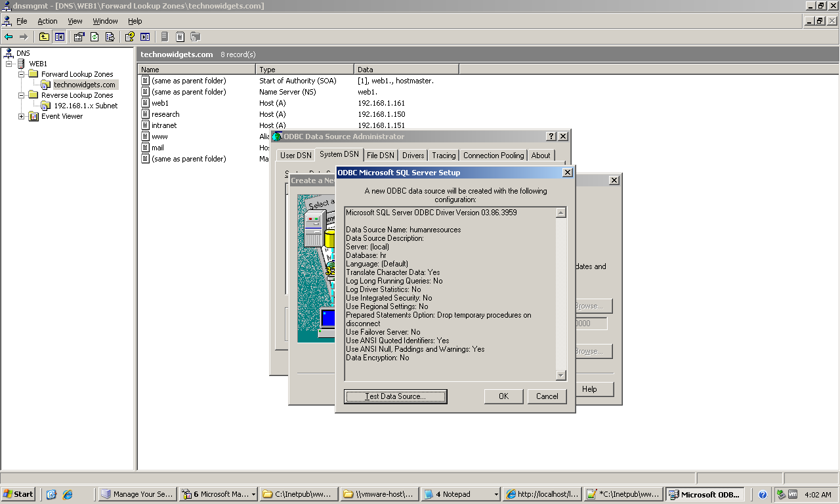Switch to the Drivers tab
Viewport: 840px width, 504px height.
(x=413, y=156)
